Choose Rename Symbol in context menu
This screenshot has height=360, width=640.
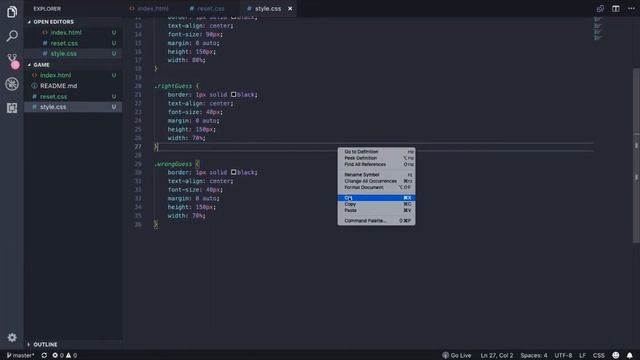376,175
